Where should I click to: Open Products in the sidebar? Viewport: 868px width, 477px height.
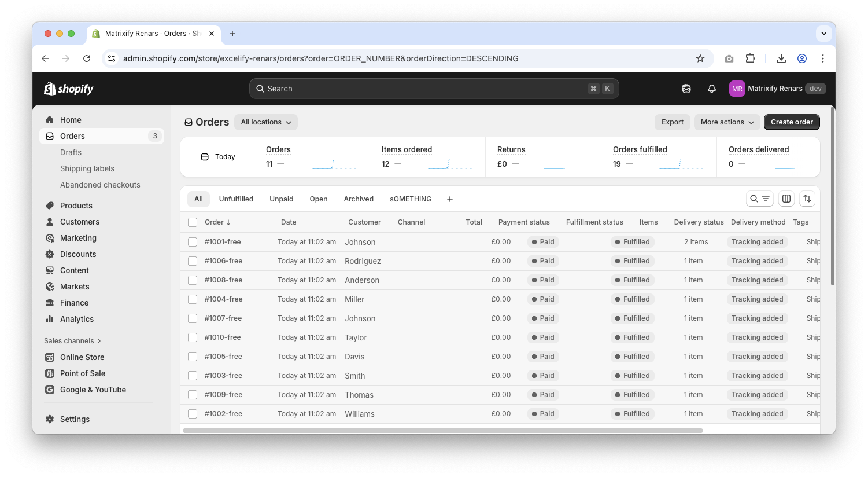[x=76, y=206]
